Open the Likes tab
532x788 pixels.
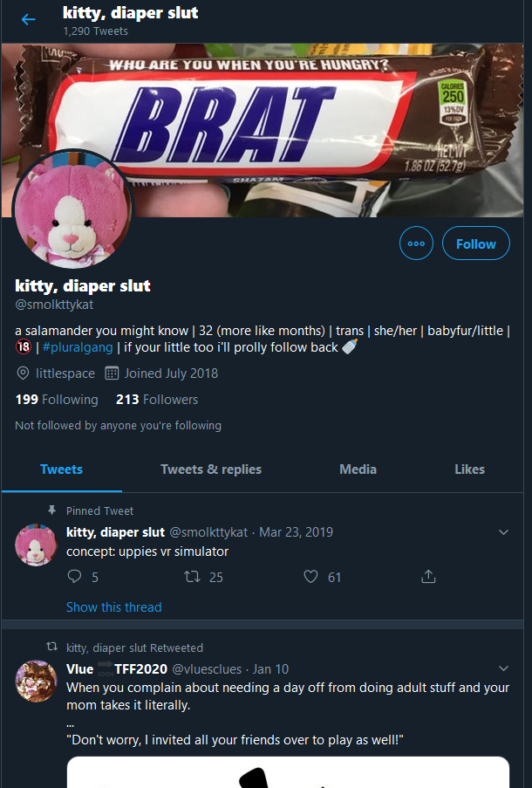470,469
